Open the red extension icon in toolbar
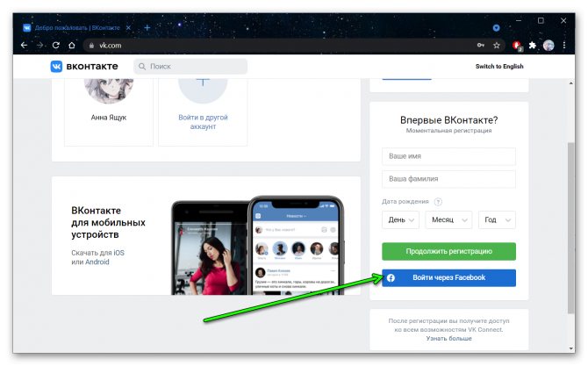 518,46
